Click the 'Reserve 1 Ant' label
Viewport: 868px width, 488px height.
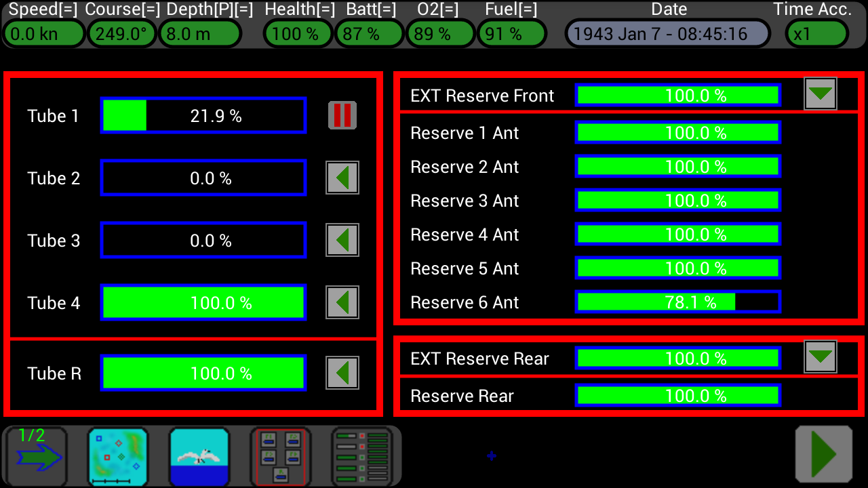[465, 133]
